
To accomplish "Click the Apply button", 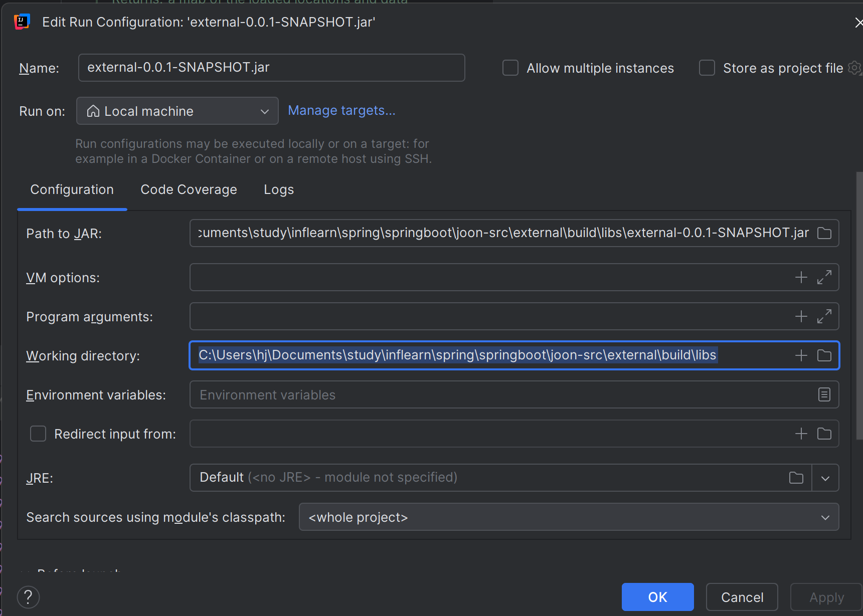I will pyautogui.click(x=826, y=597).
